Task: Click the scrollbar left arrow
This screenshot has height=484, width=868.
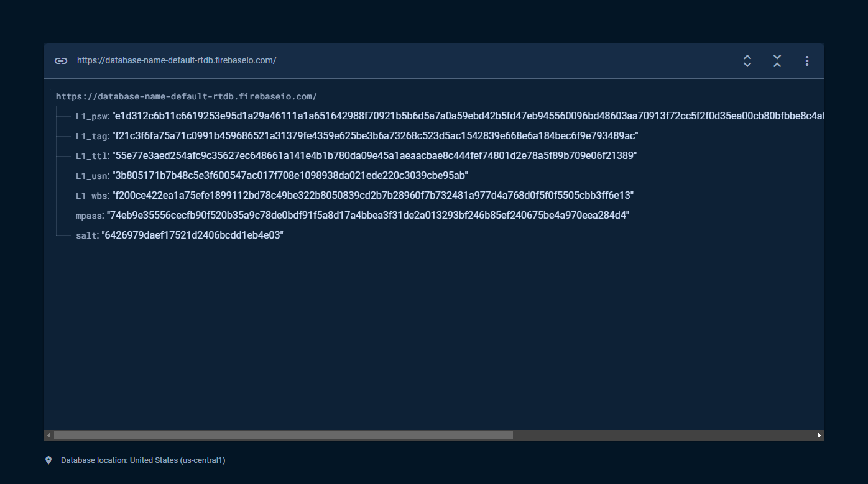Action: [48, 436]
